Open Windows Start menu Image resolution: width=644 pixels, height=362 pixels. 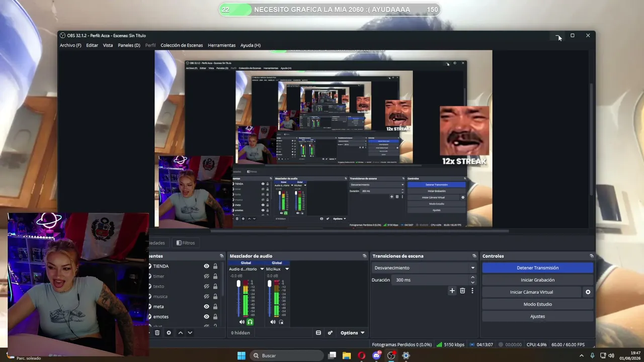pos(242,355)
